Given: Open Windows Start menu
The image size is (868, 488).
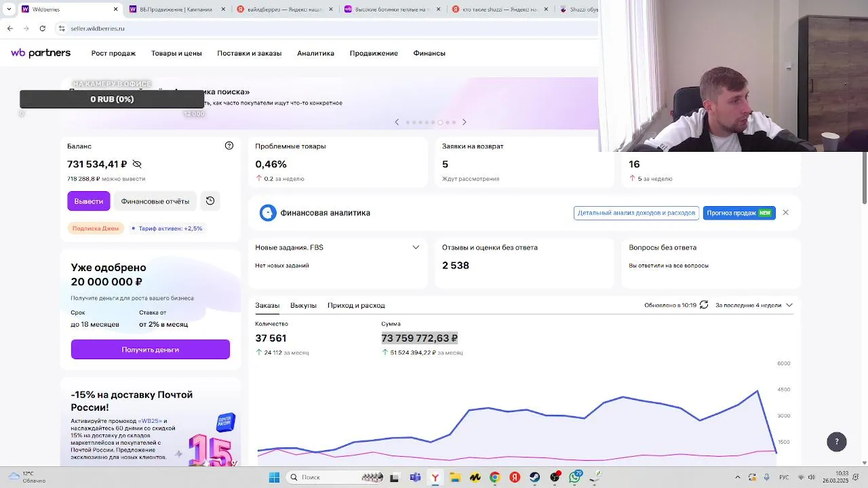Looking at the screenshot, I should click(274, 477).
